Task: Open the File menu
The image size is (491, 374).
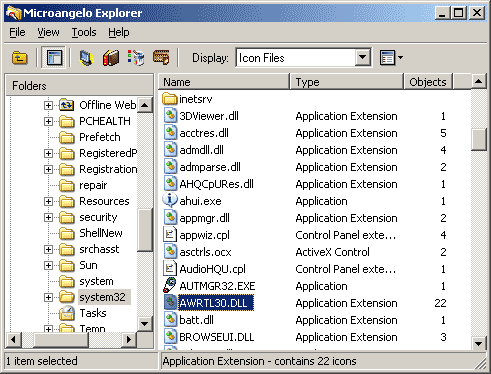Action: pos(17,32)
